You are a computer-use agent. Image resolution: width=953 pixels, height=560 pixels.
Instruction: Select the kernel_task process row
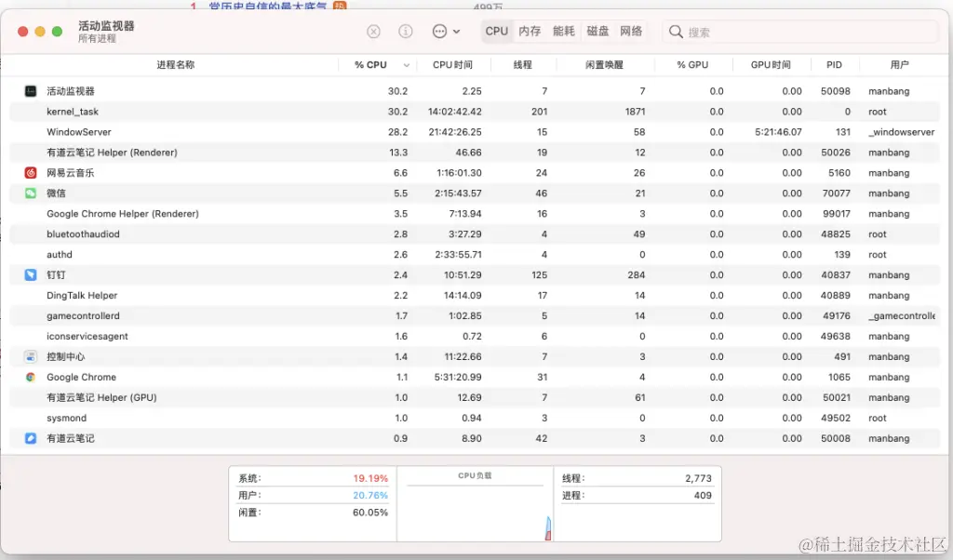(x=475, y=112)
